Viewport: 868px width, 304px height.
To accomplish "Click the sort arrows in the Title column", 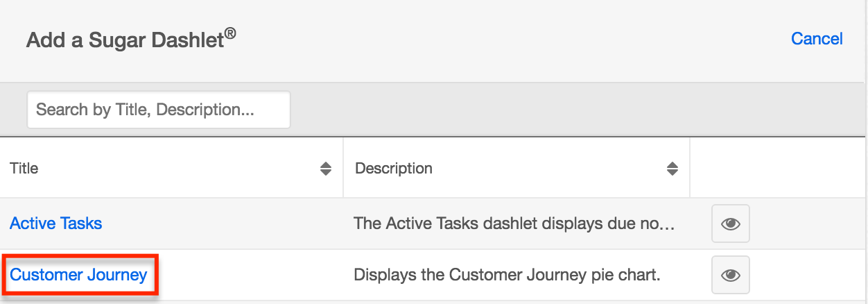I will coord(325,169).
